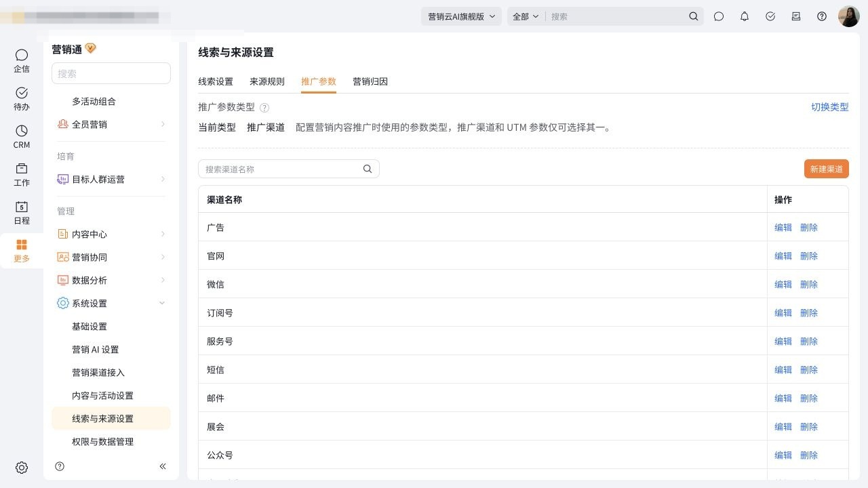This screenshot has height=488, width=868.
Task: Open the notifications bell icon
Action: (745, 16)
